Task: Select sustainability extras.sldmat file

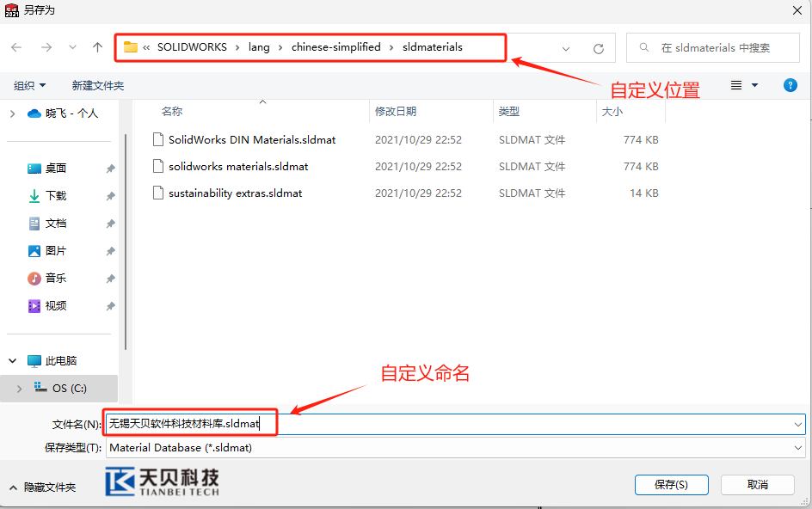Action: (x=235, y=193)
